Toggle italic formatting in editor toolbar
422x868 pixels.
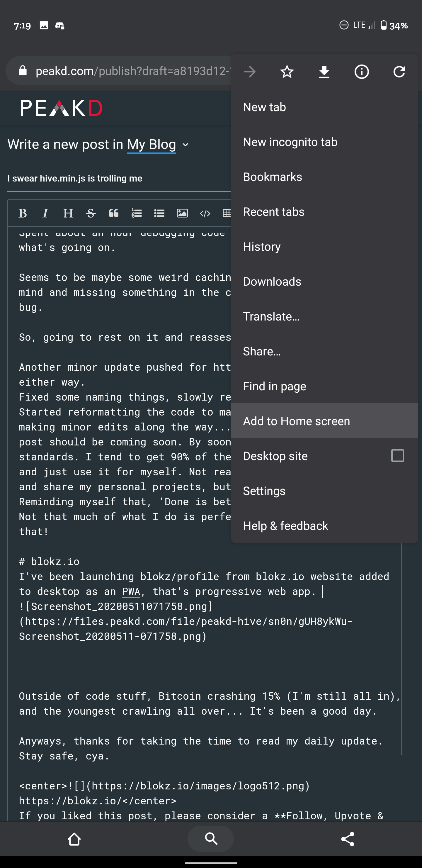coord(45,213)
